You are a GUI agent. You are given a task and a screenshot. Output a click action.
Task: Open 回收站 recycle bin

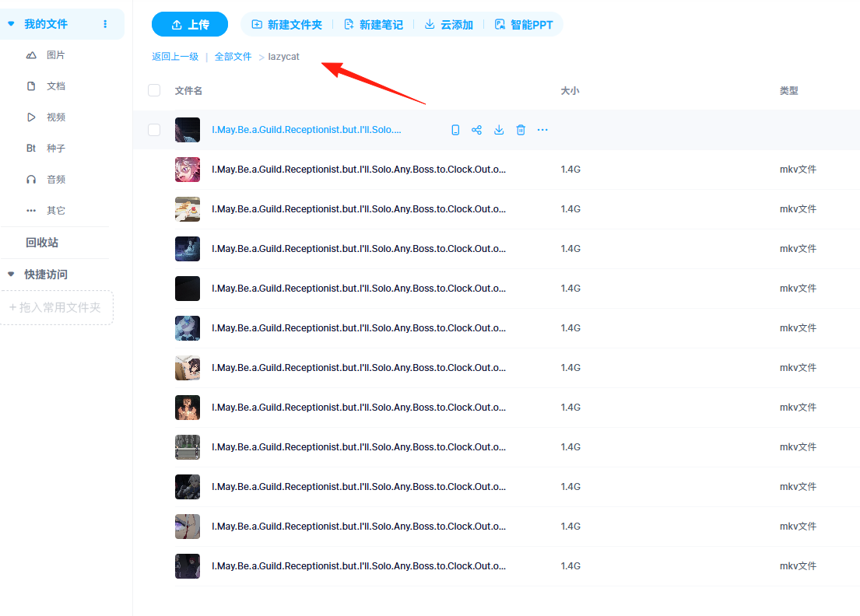[42, 243]
